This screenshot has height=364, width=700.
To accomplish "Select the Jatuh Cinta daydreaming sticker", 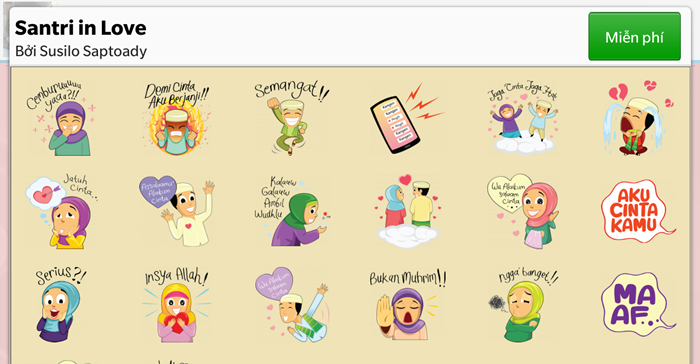I will (x=62, y=211).
